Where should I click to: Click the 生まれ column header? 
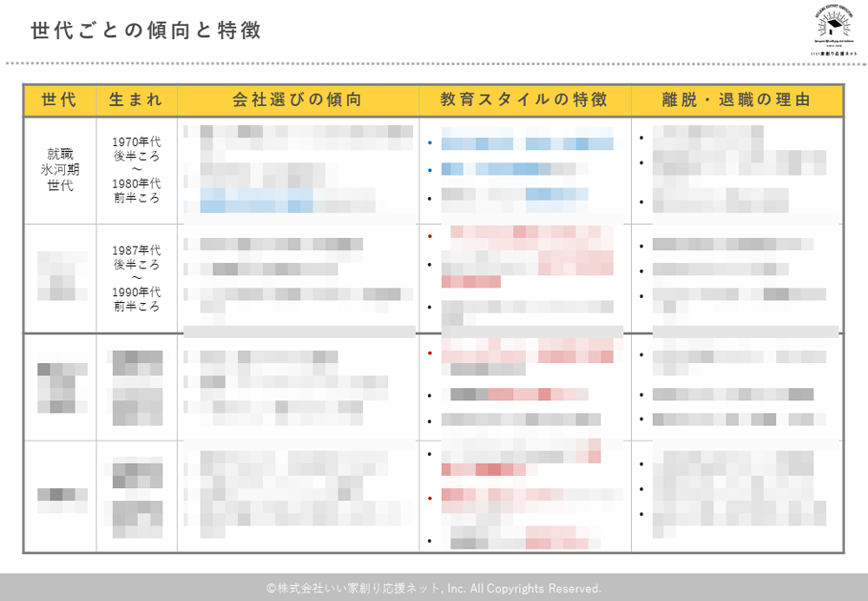point(136,100)
